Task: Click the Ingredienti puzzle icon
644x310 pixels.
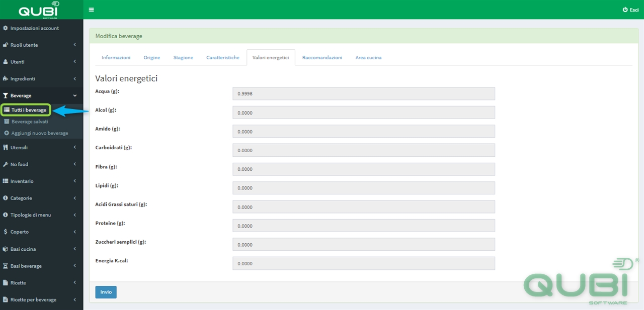Action: 6,79
